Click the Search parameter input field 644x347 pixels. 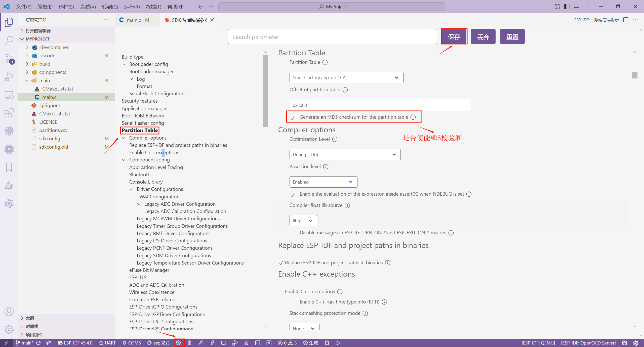point(332,37)
